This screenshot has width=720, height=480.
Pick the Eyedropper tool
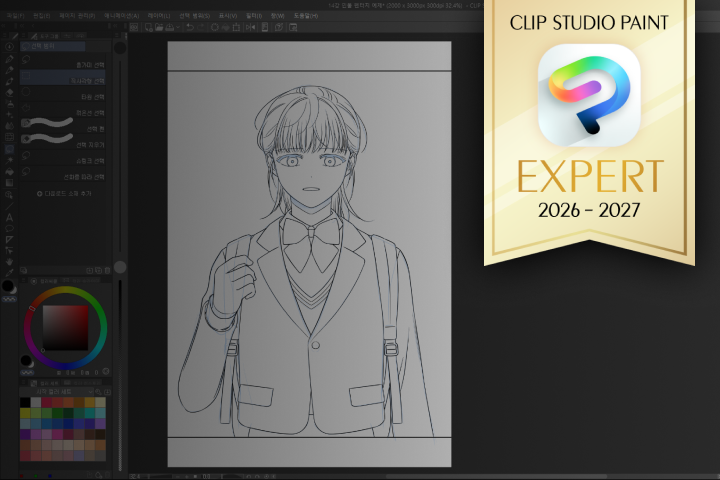pos(9,273)
